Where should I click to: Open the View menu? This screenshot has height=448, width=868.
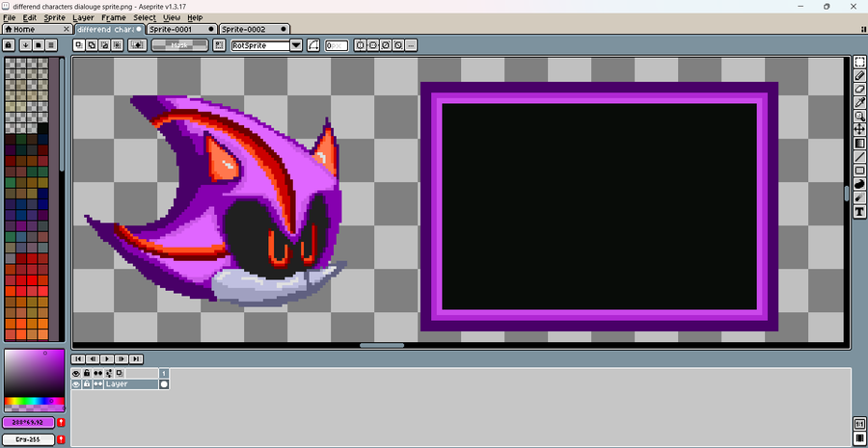(x=172, y=17)
